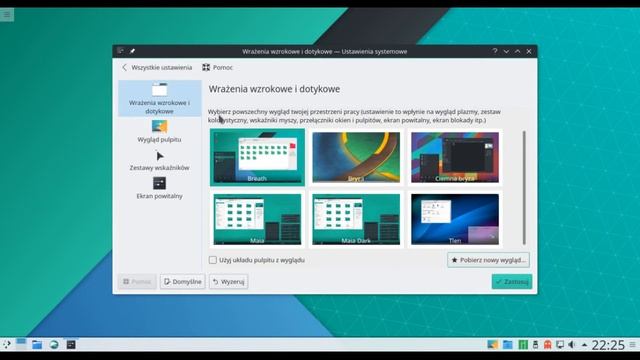Expand hidden system tray icons arrow
Viewport: 640px width, 360px height.
coord(584,345)
